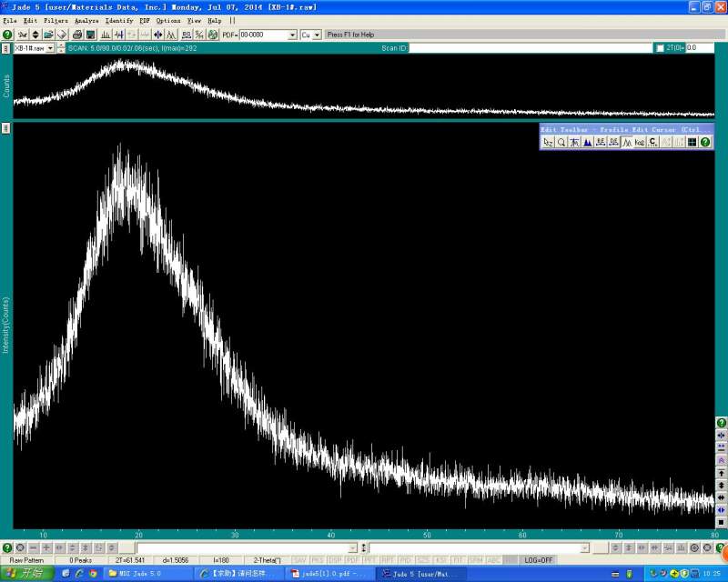Click the green help question mark icon
Image resolution: width=728 pixels, height=582 pixels.
(7, 35)
